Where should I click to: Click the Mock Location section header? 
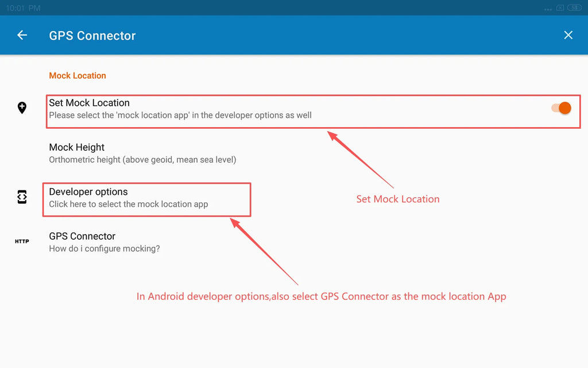pyautogui.click(x=78, y=75)
